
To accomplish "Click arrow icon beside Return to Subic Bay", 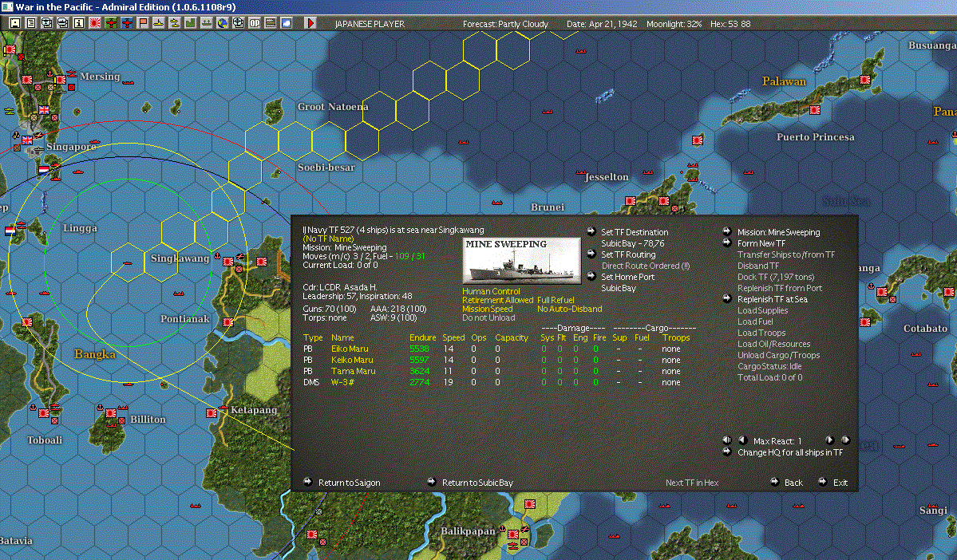I will pyautogui.click(x=431, y=481).
